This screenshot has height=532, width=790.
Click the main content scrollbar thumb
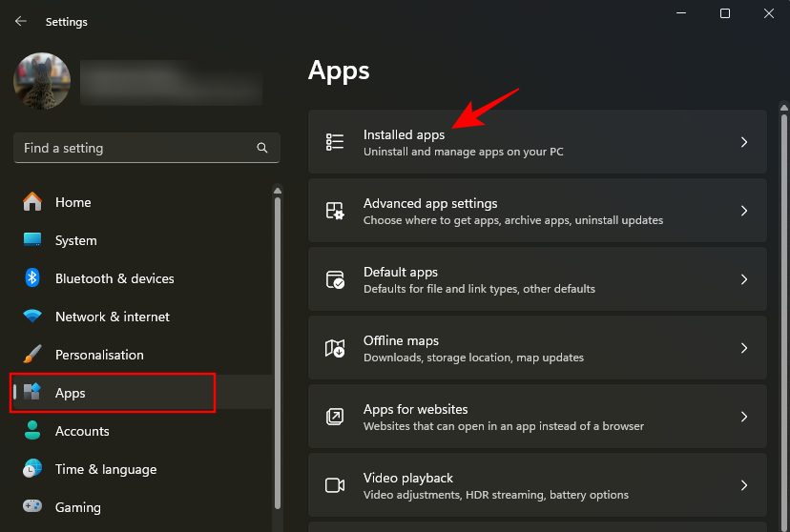pyautogui.click(x=784, y=322)
